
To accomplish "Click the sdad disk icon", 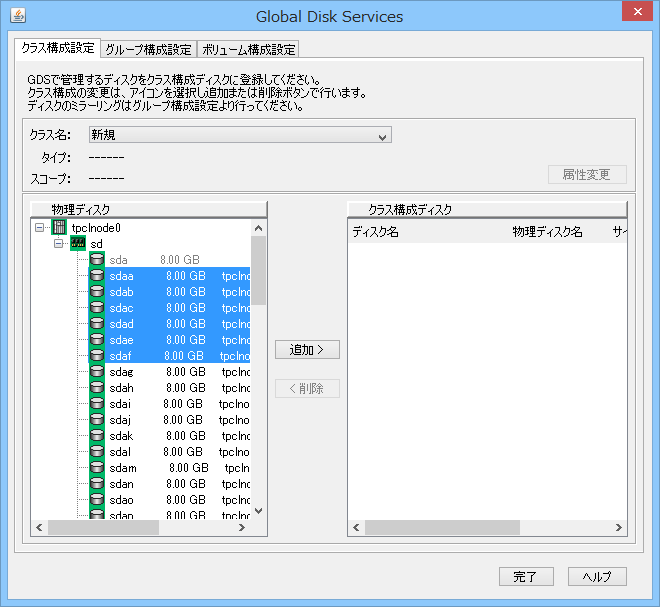I will tap(97, 323).
